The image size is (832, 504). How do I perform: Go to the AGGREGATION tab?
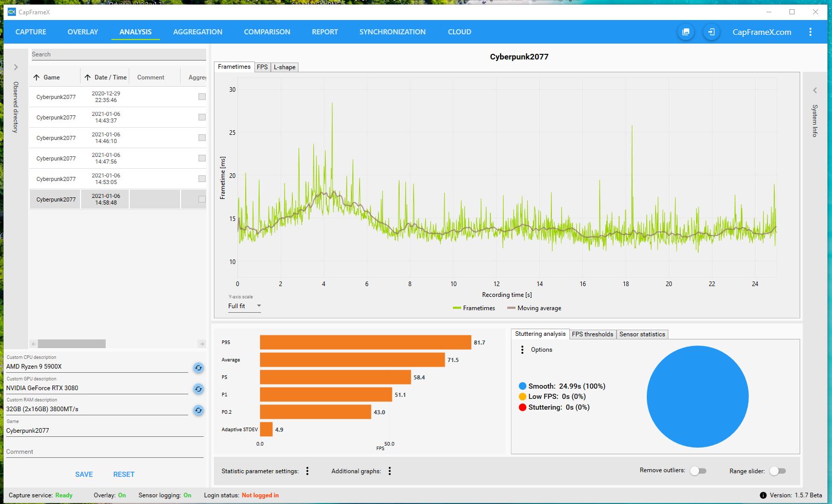(x=198, y=32)
